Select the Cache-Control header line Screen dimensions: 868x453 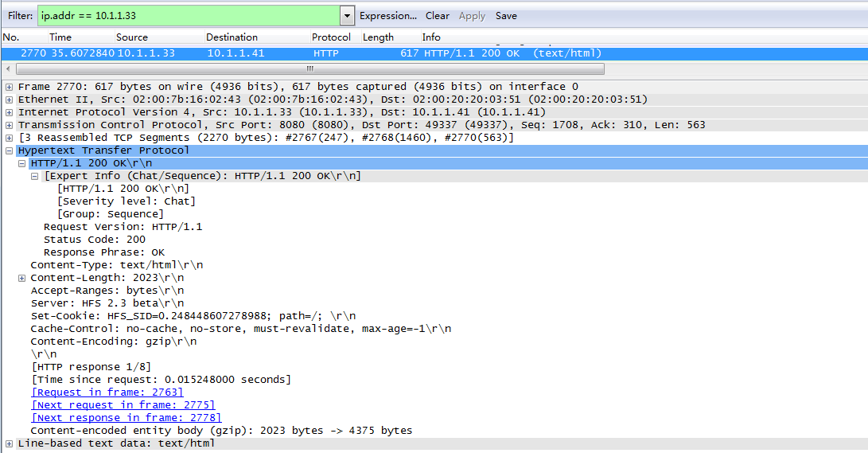241,328
